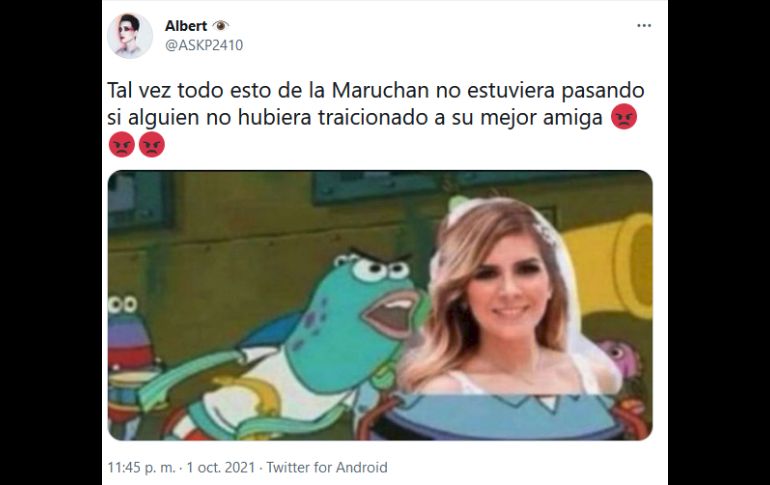Open the tweet's three-dot more menu
Viewport: 770px width, 485px height.
644,26
